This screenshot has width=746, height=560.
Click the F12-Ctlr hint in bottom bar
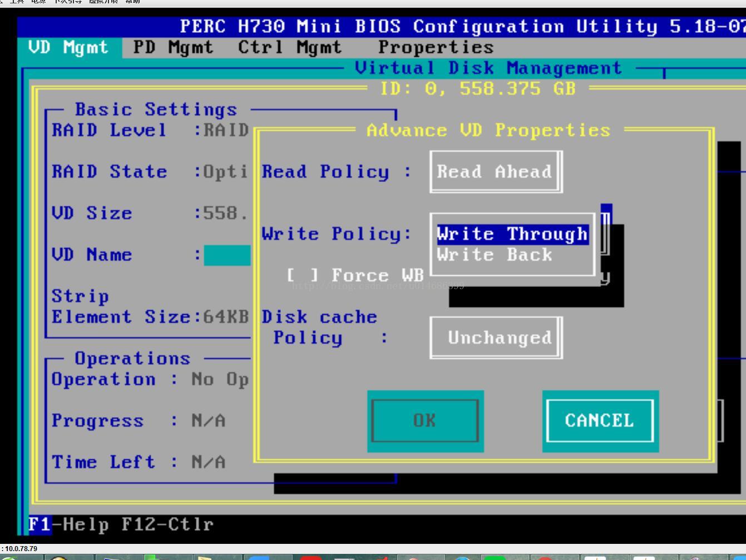167,524
